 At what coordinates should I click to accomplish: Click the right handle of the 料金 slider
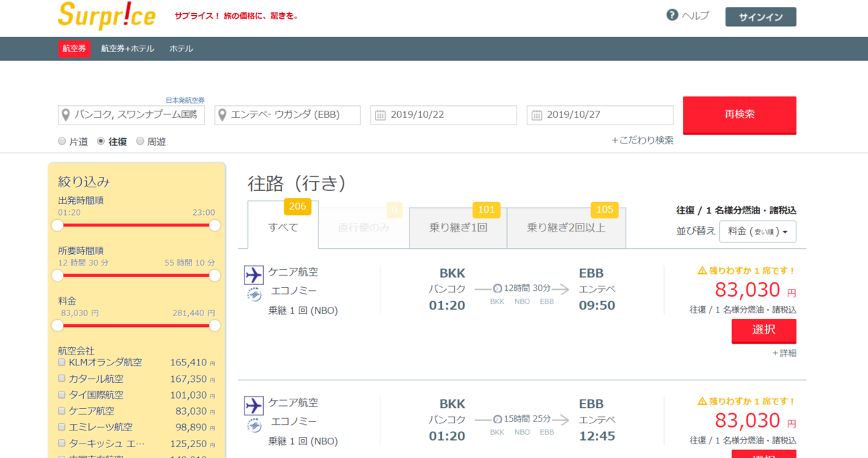click(x=215, y=326)
